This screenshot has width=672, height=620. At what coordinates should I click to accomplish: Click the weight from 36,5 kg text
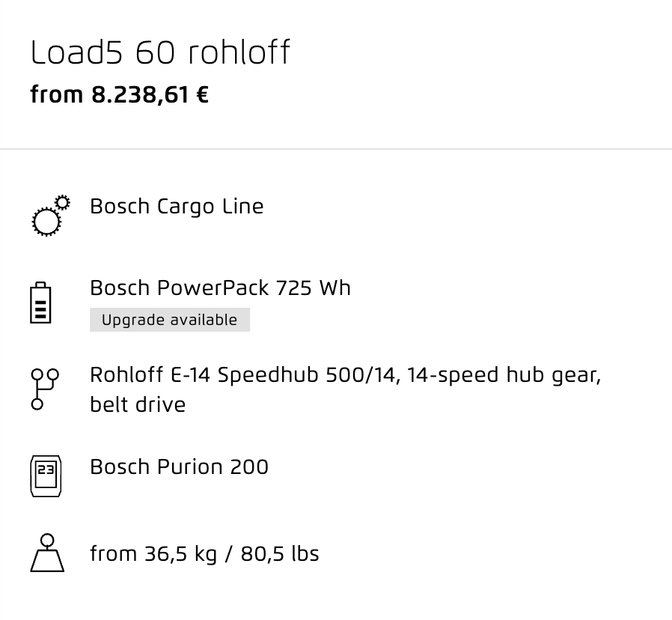click(153, 554)
